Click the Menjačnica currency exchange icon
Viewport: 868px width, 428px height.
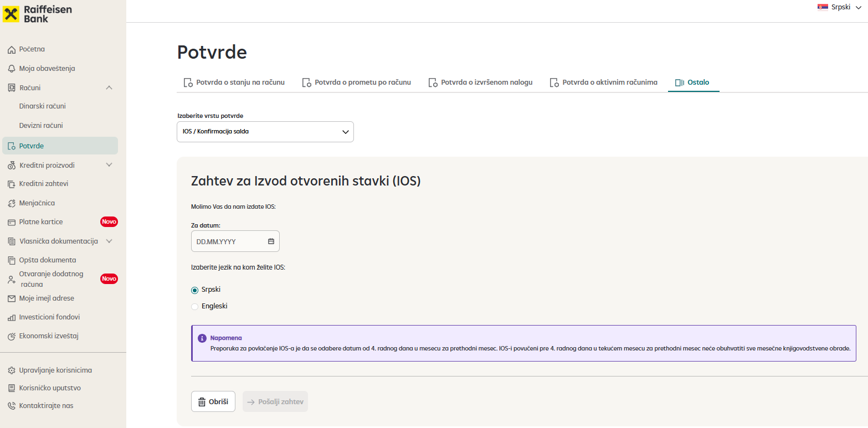click(12, 203)
